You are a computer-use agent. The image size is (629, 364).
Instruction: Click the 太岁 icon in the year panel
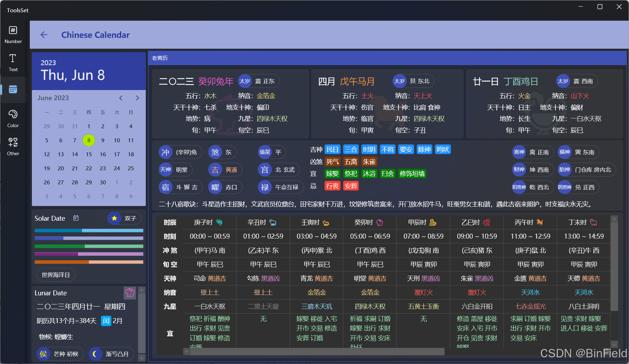pos(245,81)
